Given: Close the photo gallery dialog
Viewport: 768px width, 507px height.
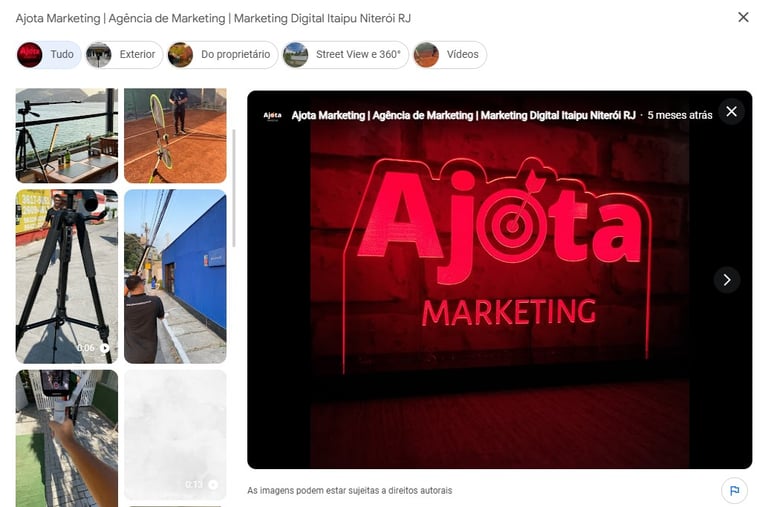Looking at the screenshot, I should tap(743, 17).
